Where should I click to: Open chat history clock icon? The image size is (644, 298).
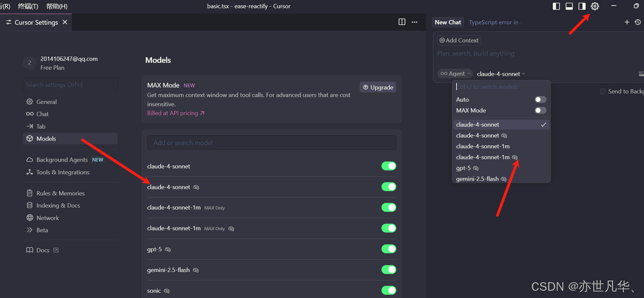(x=638, y=22)
